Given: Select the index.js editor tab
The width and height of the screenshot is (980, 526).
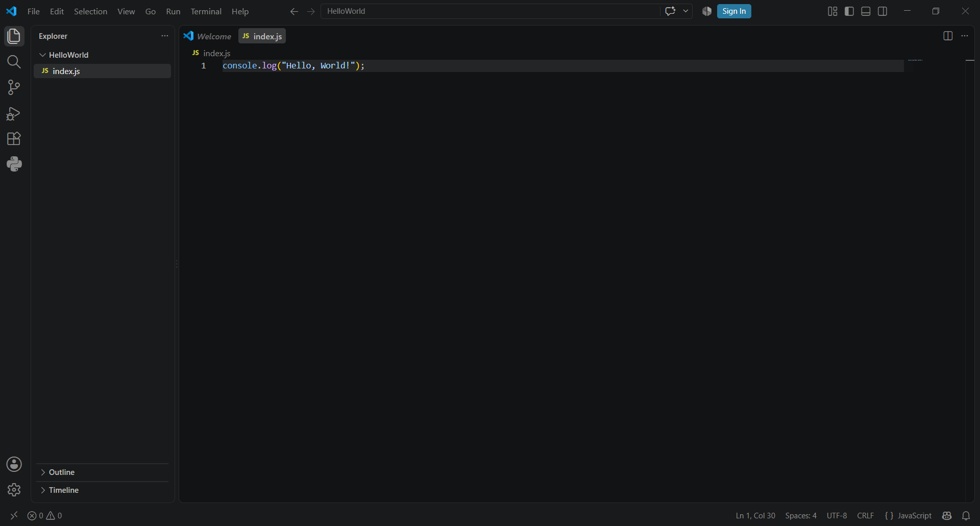Looking at the screenshot, I should point(262,36).
